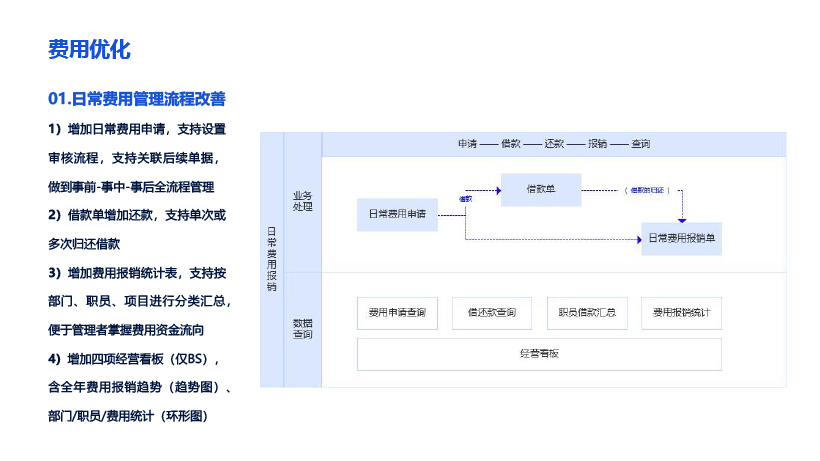Select the 费用报销统计 box
Screen dimensions: 820x461
coord(681,313)
